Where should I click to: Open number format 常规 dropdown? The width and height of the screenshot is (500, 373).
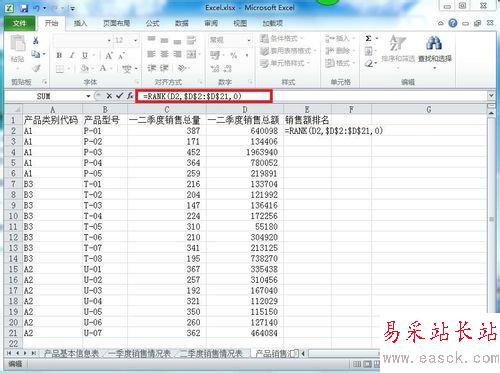[x=249, y=40]
